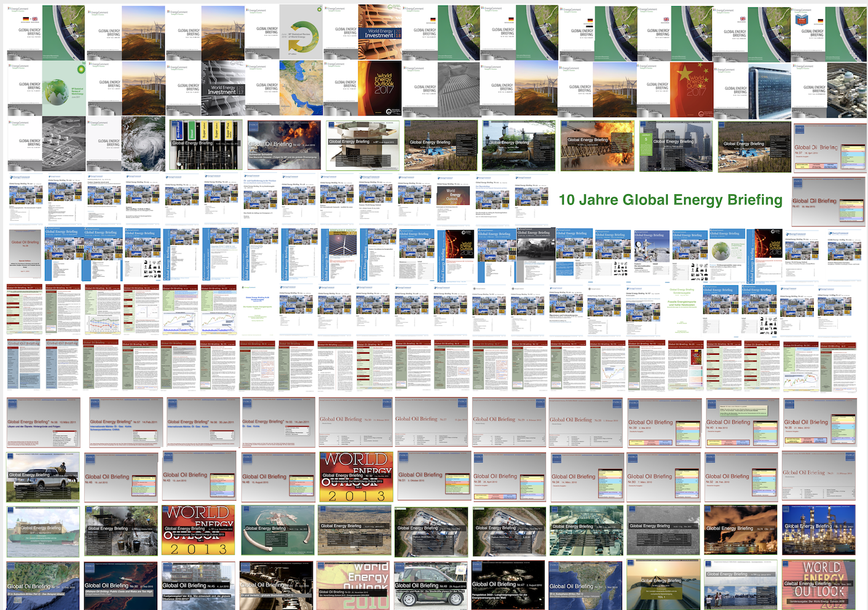The width and height of the screenshot is (868, 610).
Task: Open Global Energy Briefing Nr.56 30. Jan. 2011 slide
Action: coord(202,422)
